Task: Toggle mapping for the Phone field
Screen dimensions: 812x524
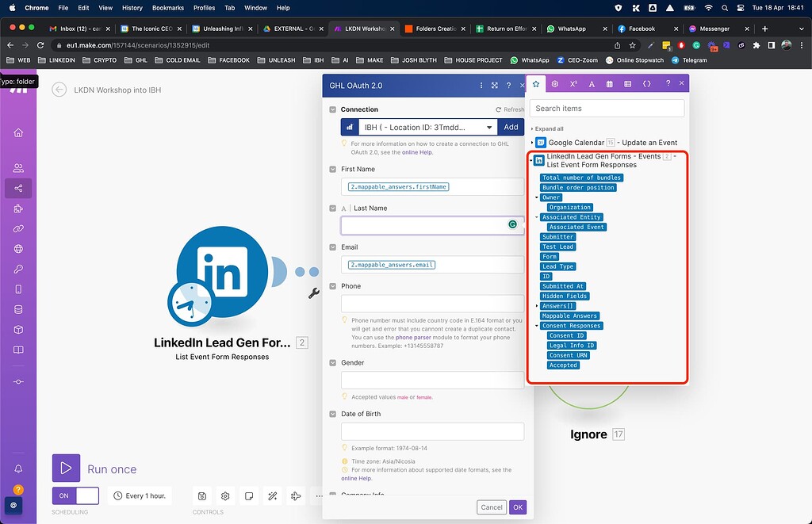Action: coord(332,286)
